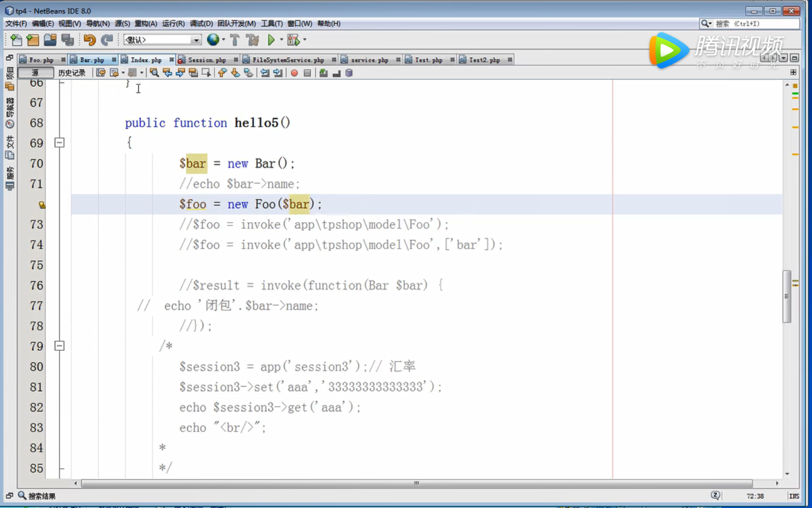Click the Shift Line Left icon
The height and width of the screenshot is (508, 812).
tap(265, 73)
